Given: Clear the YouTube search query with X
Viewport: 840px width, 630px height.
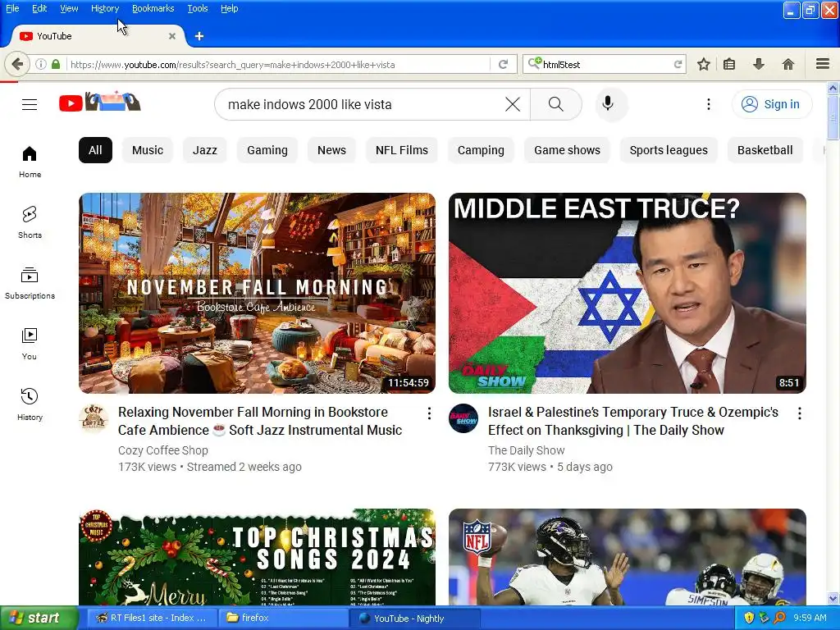Looking at the screenshot, I should tap(513, 104).
